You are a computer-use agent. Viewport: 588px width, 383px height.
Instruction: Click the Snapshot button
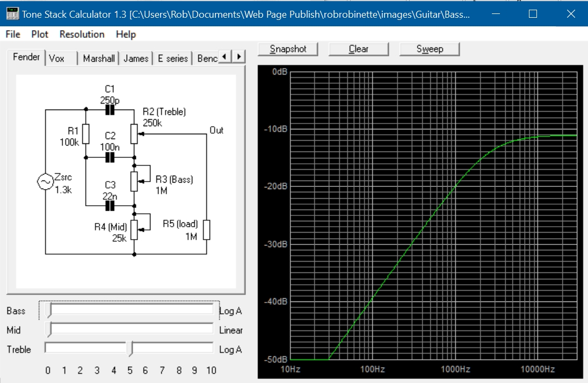click(288, 49)
